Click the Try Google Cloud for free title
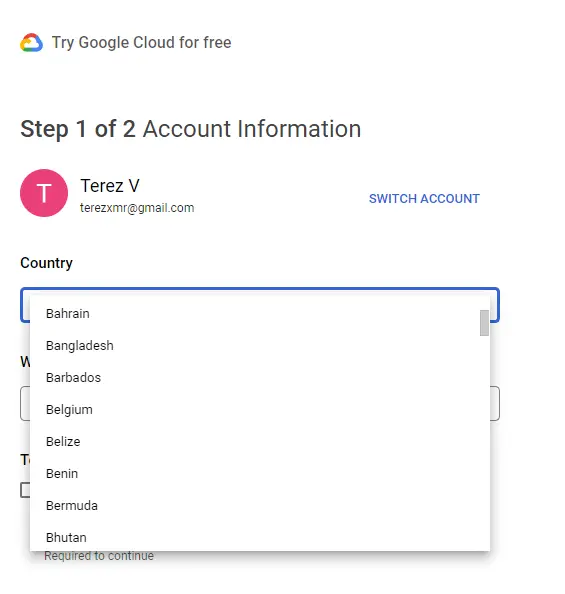565x594 pixels. [141, 42]
